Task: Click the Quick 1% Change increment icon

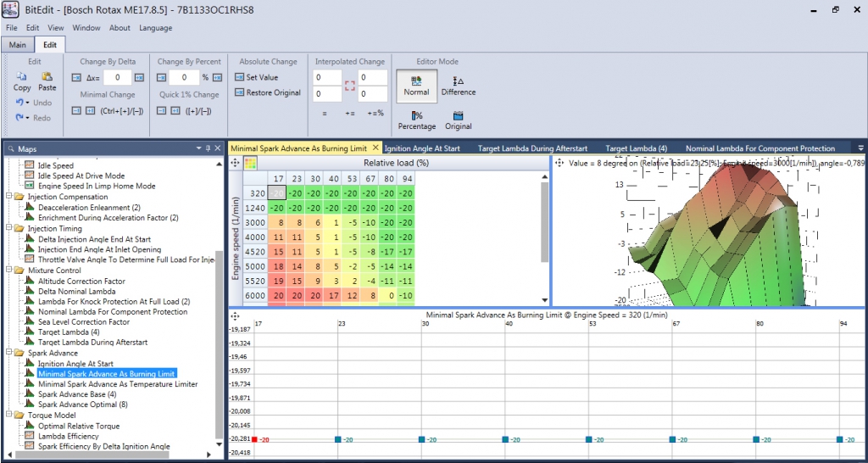Action: 175,111
